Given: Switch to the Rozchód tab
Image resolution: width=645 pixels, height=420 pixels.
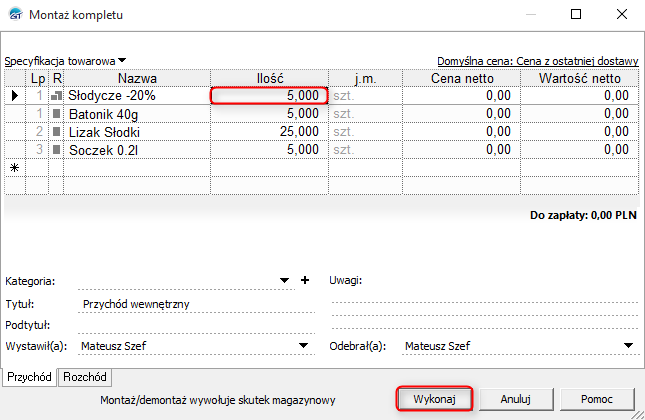Looking at the screenshot, I should (x=85, y=377).
